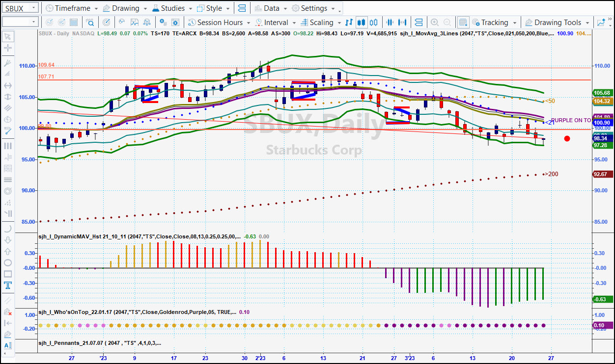Screen dimensions: 615x364
Task: Click the gear window settings icon
Action: coord(175,23)
